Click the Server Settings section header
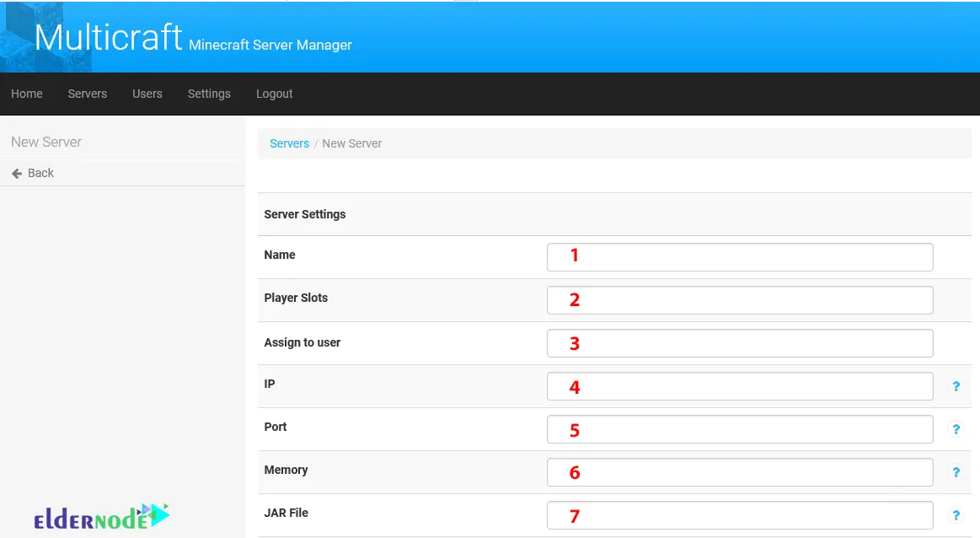This screenshot has height=538, width=980. click(305, 214)
